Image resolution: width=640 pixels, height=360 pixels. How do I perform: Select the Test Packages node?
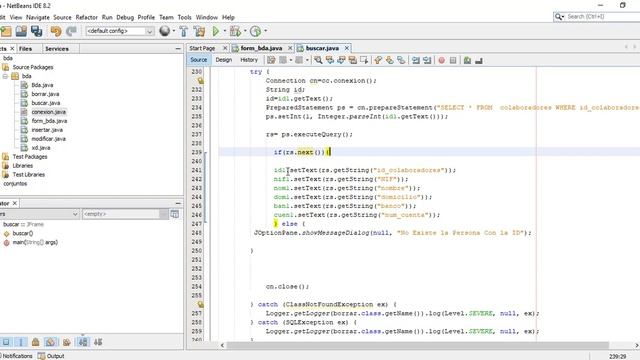[29, 157]
